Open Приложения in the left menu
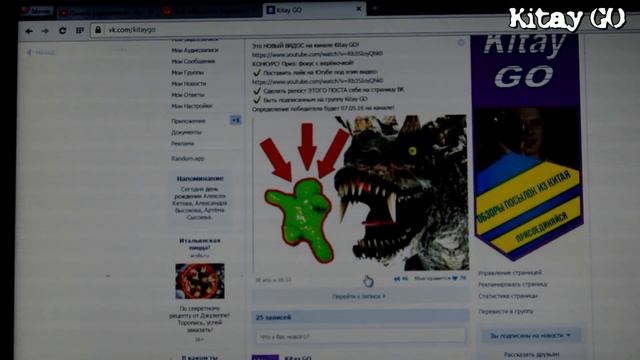This screenshot has height=360, width=640. [188, 121]
